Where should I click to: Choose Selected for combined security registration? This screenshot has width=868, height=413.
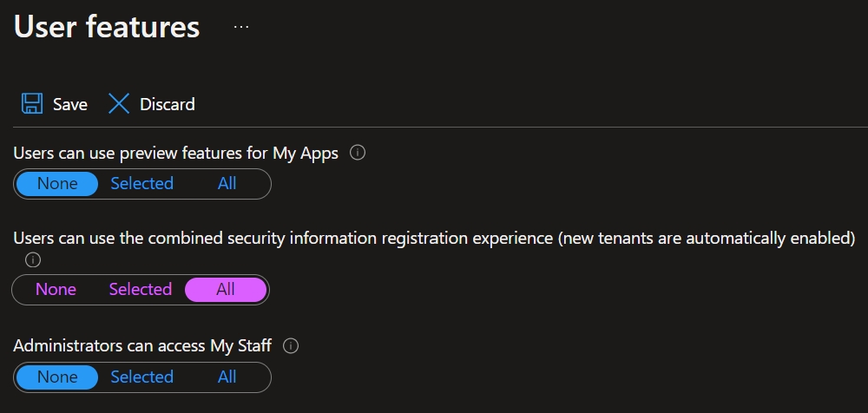tap(141, 290)
